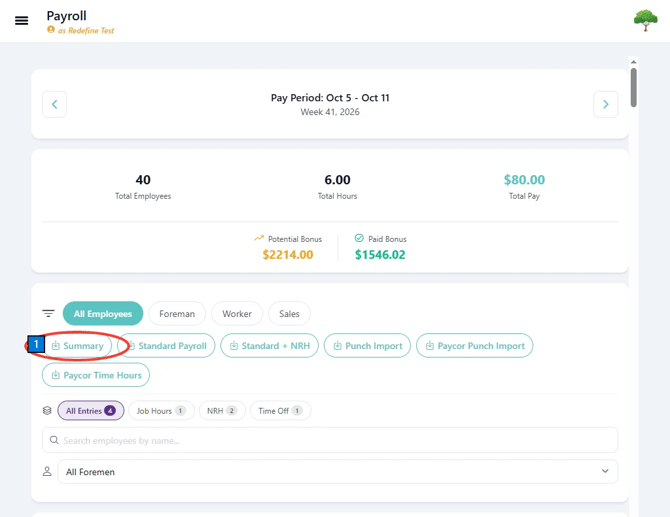Open the Time Off entries tab
The height and width of the screenshot is (517, 670).
pyautogui.click(x=280, y=411)
